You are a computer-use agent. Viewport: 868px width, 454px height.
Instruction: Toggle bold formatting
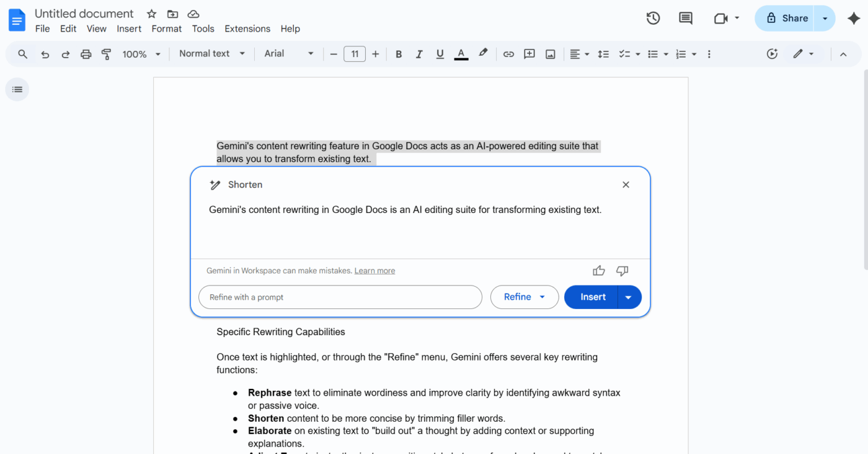click(x=399, y=55)
